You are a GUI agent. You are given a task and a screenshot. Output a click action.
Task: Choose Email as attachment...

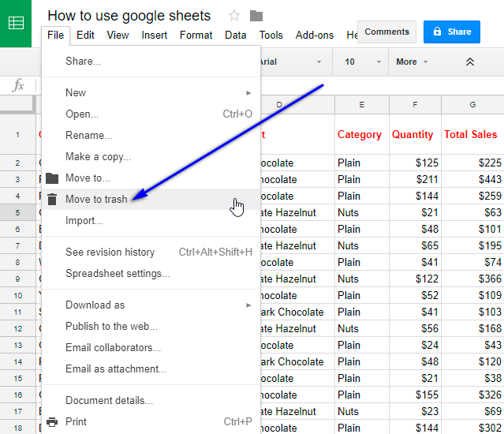click(x=151, y=369)
